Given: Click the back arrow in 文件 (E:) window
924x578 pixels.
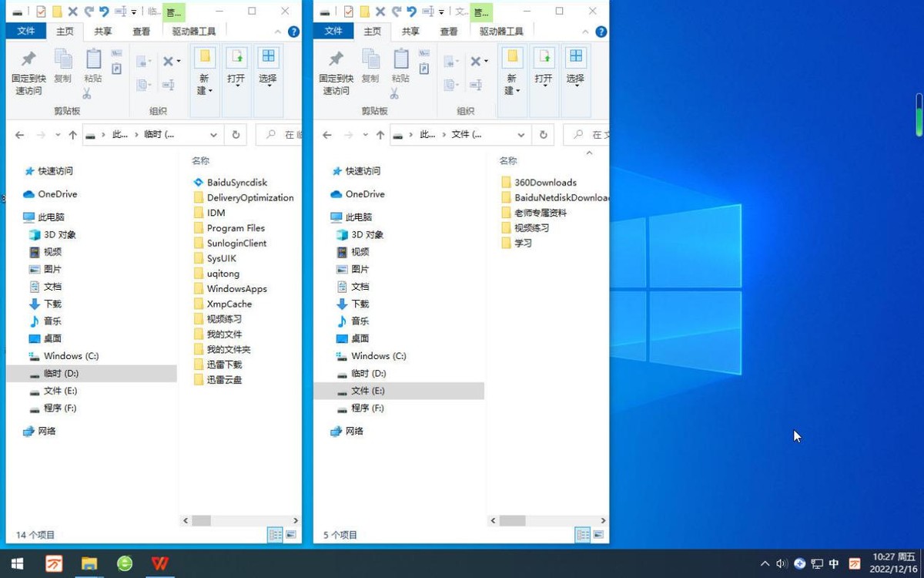Looking at the screenshot, I should 327,135.
